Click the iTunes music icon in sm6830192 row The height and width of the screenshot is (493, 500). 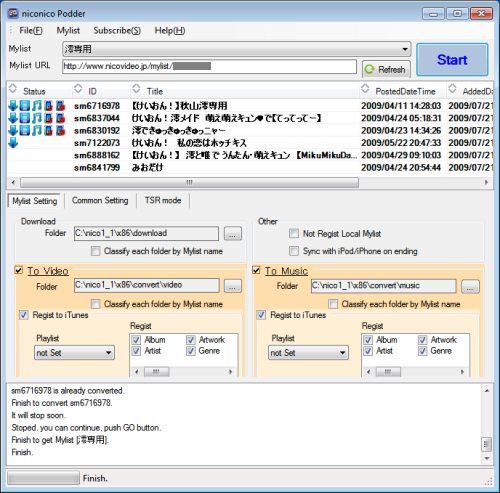tap(61, 130)
